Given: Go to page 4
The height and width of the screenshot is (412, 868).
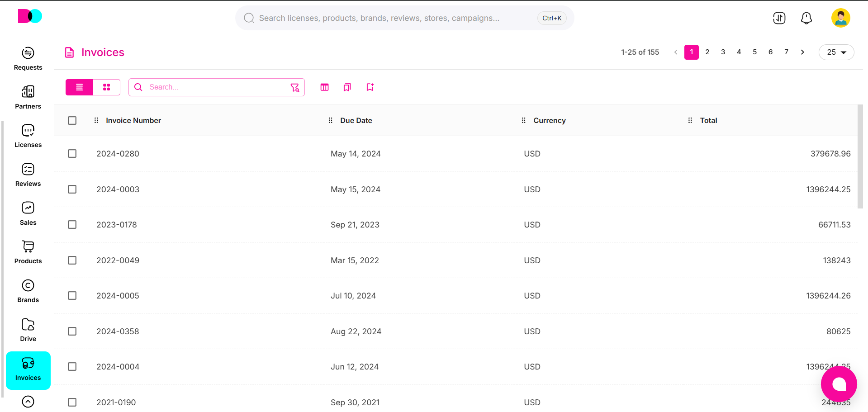Looking at the screenshot, I should 739,52.
